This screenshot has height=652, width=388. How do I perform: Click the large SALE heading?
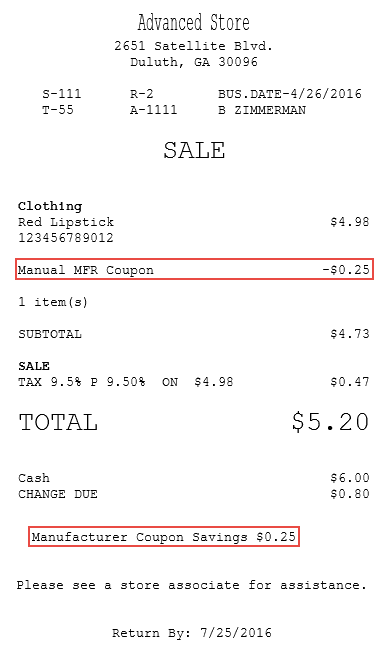[194, 150]
